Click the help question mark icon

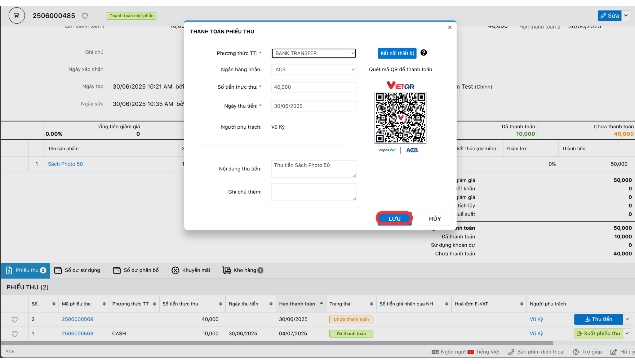424,53
